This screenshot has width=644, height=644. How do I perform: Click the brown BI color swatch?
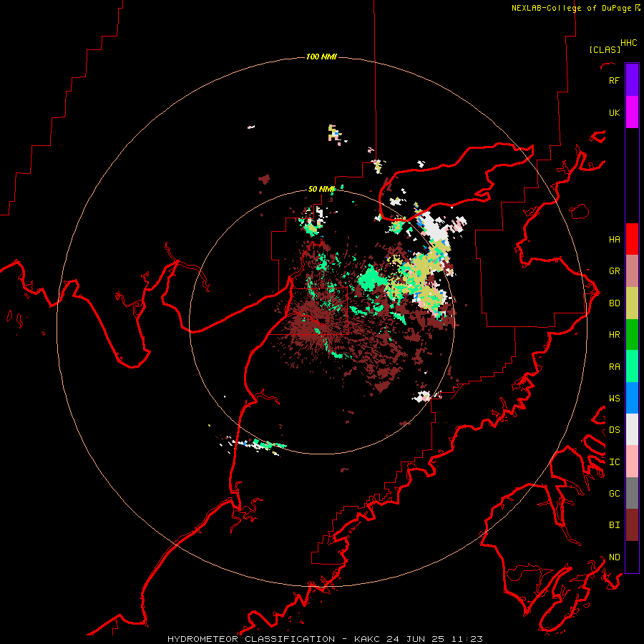pos(632,525)
